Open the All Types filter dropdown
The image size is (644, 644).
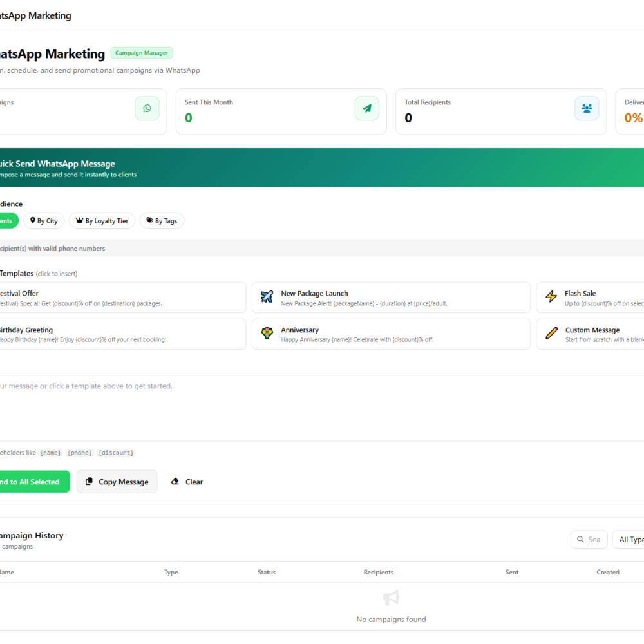[629, 540]
